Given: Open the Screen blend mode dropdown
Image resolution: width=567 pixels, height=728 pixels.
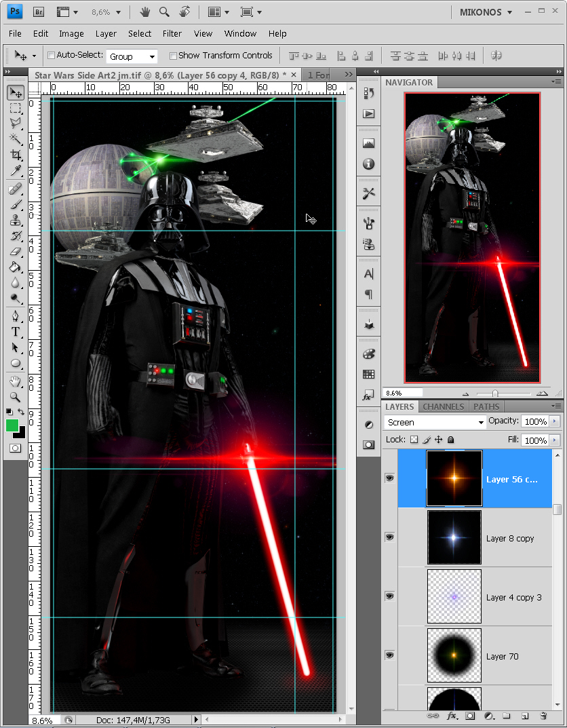Looking at the screenshot, I should pos(435,423).
